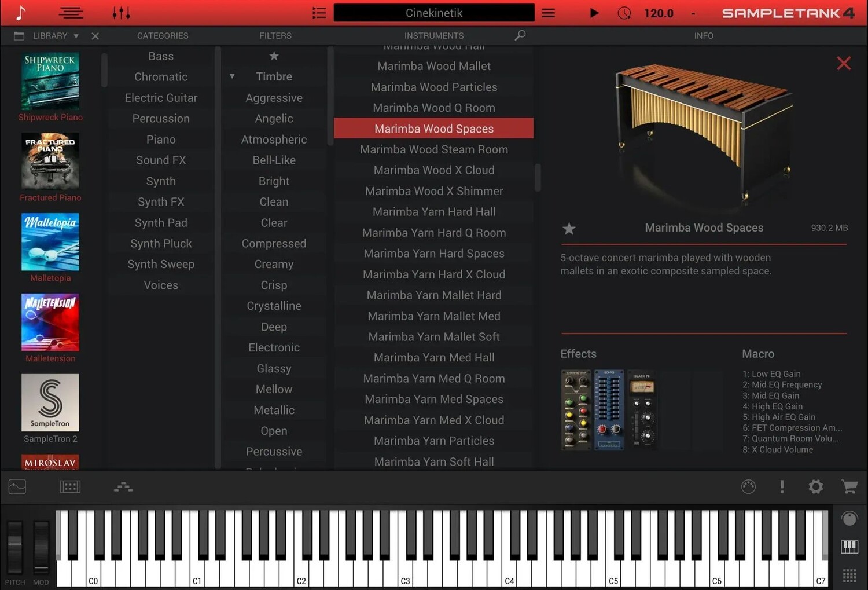Close the Info panel with red X
868x590 pixels.
pos(844,63)
